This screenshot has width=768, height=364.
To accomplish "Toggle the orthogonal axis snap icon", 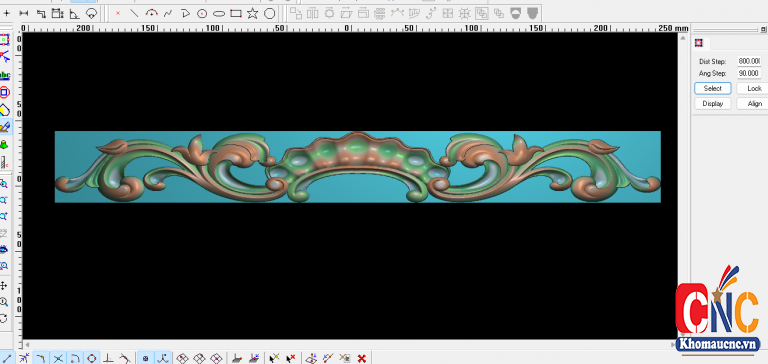I will (162, 358).
